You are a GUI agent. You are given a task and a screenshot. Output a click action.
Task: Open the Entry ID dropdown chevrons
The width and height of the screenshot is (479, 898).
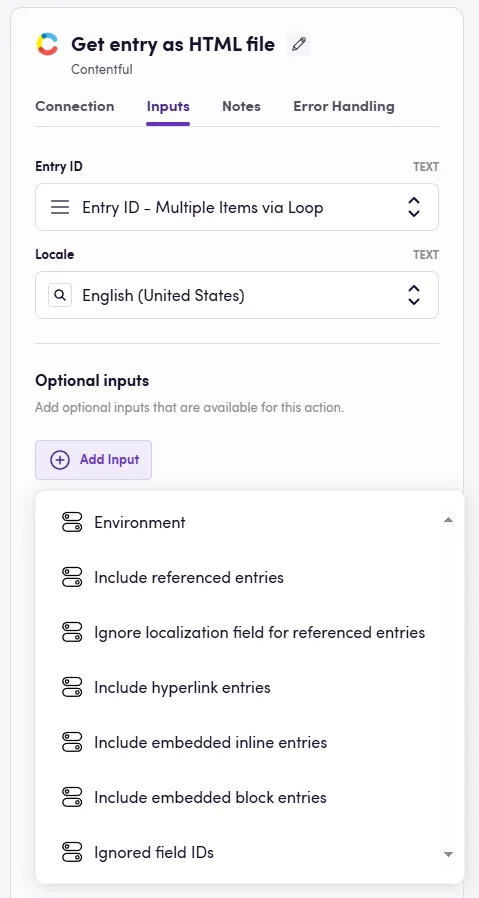point(414,207)
